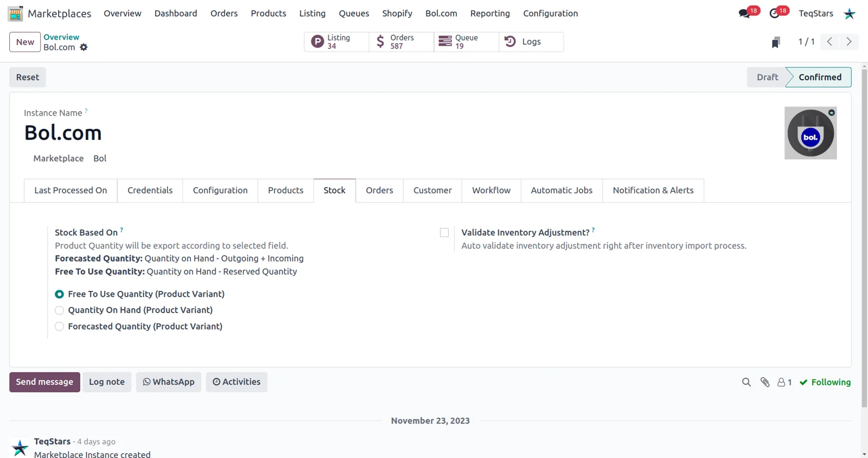Click the bookmark icon near pager

pos(776,42)
